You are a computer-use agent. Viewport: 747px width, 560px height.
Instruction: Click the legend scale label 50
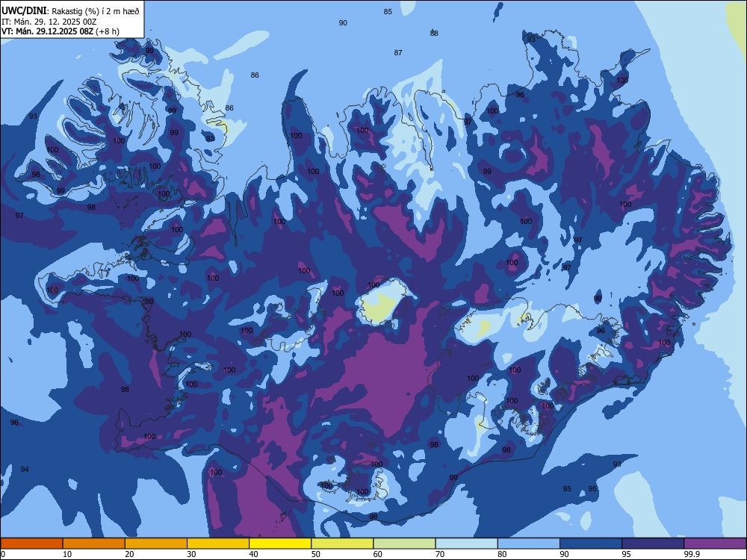[315, 554]
